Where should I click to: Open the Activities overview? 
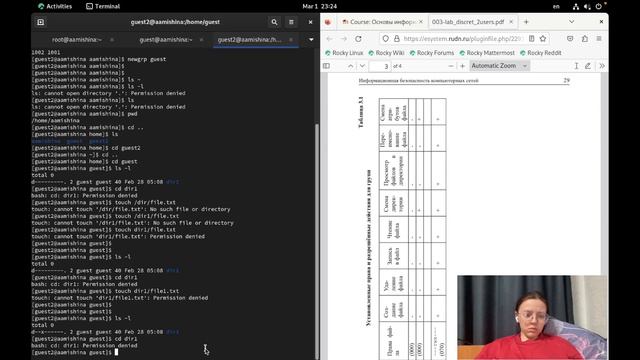55,6
